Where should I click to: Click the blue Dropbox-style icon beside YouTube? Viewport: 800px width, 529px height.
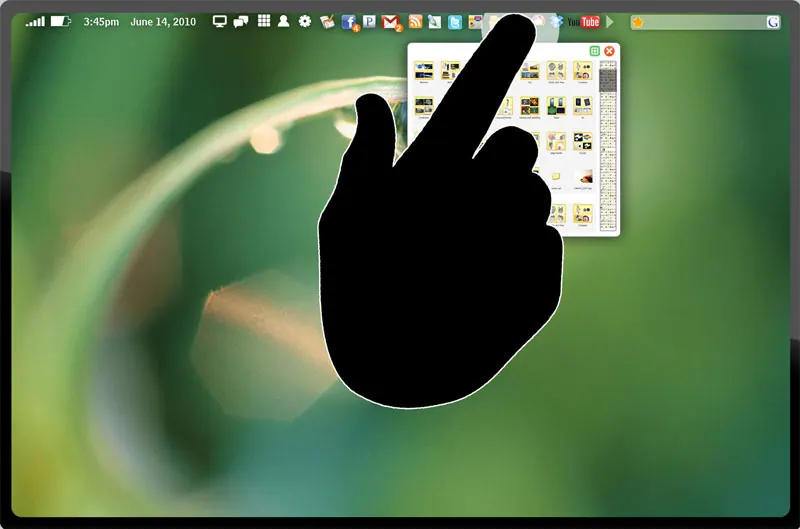557,21
